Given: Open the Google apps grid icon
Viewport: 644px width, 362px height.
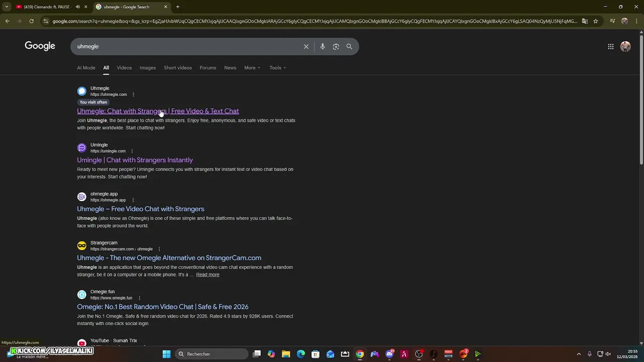Looking at the screenshot, I should pyautogui.click(x=610, y=46).
